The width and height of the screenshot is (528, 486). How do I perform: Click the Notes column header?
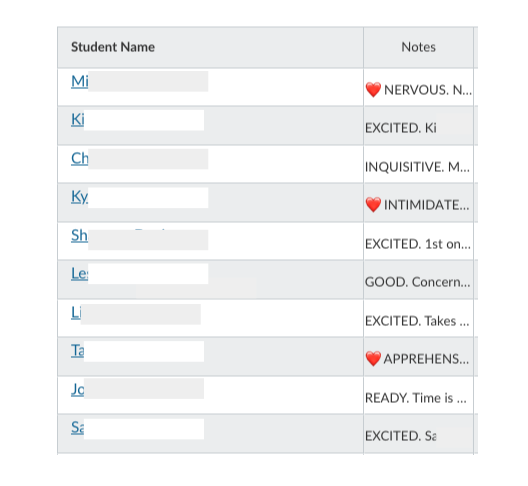[418, 47]
